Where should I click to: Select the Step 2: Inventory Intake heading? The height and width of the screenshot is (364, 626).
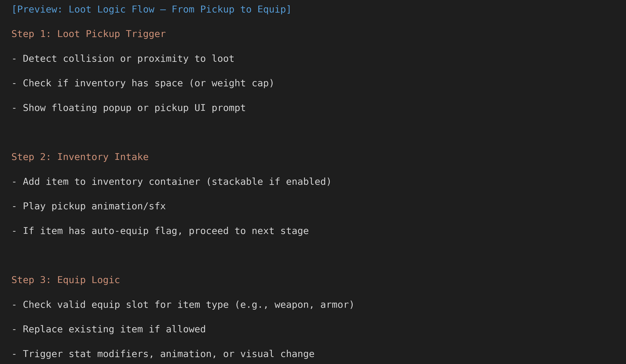click(80, 157)
